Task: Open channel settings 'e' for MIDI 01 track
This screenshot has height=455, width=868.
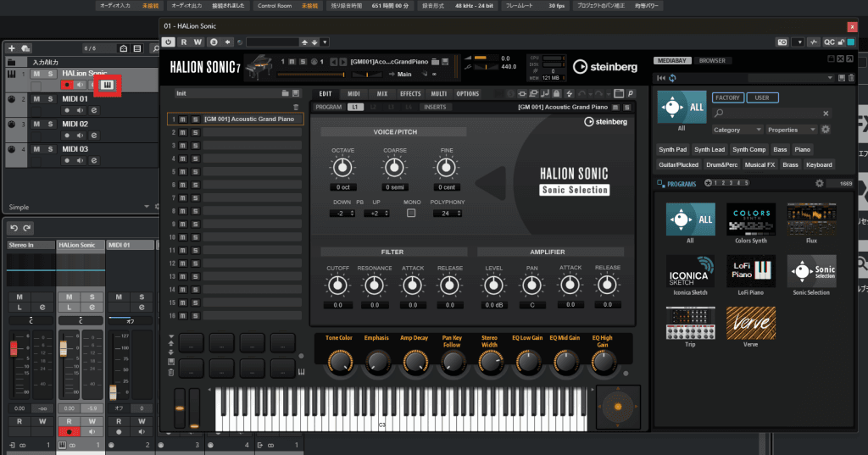Action: [x=94, y=110]
